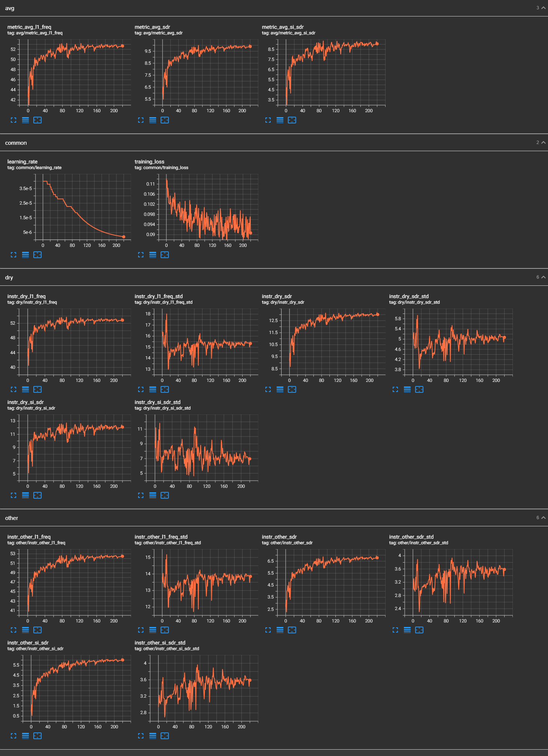Screen dimensions: 548x756
Task: Expand the learning_rate chart size
Action: coord(13,255)
